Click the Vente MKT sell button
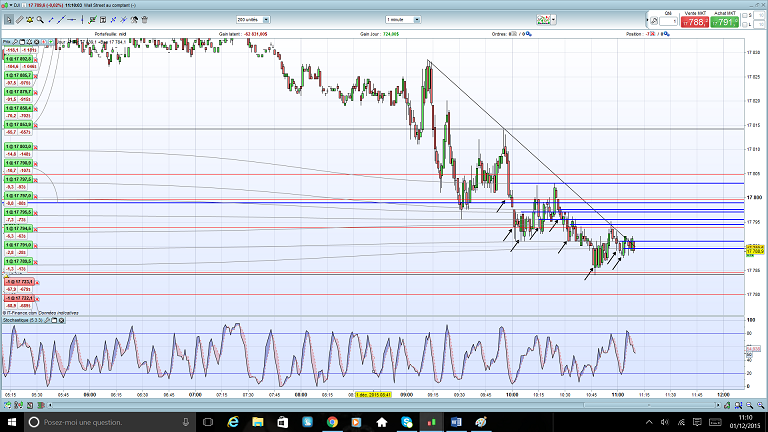The image size is (768, 432). pos(695,22)
